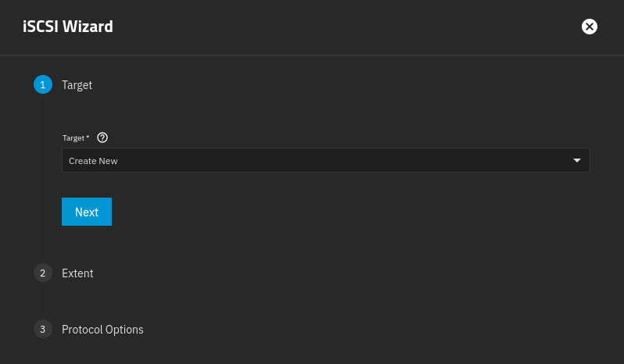
Task: Select the Target step header label
Action: (77, 85)
